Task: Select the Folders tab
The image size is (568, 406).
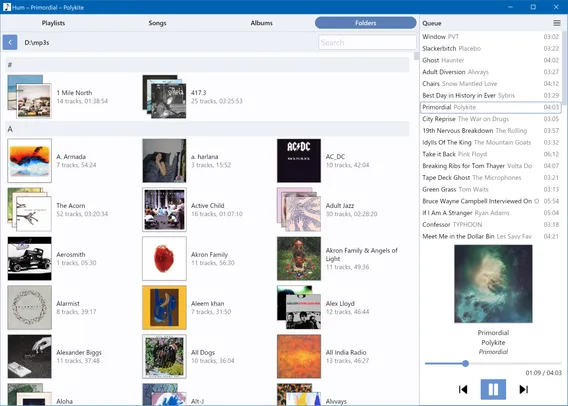Action: coord(366,23)
